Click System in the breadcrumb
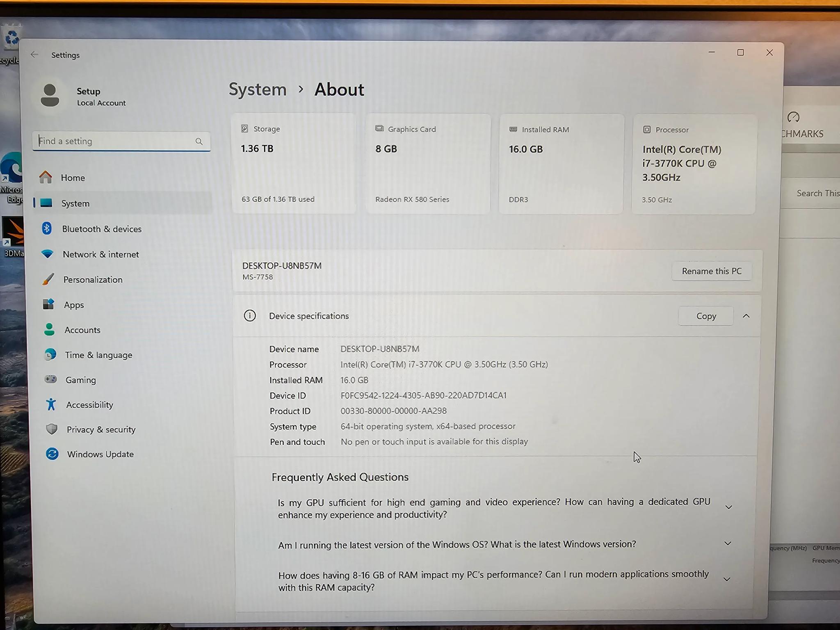The width and height of the screenshot is (840, 630). pos(258,89)
